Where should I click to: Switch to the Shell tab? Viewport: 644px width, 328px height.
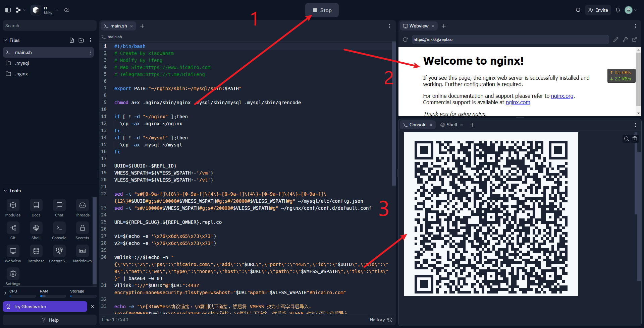click(451, 125)
